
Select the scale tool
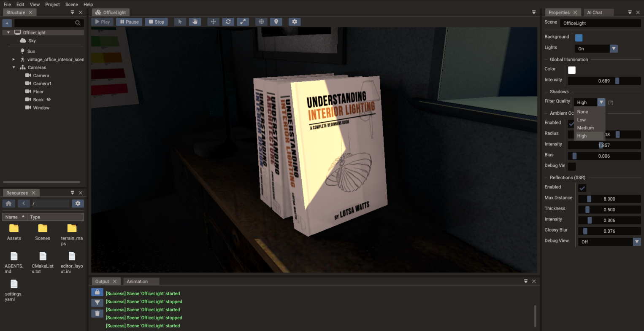point(243,22)
